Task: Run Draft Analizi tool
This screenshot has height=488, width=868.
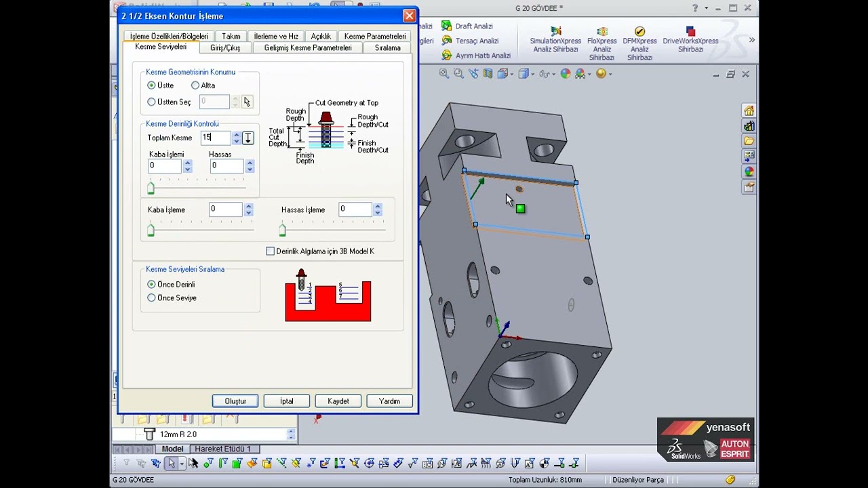Action: tap(467, 26)
